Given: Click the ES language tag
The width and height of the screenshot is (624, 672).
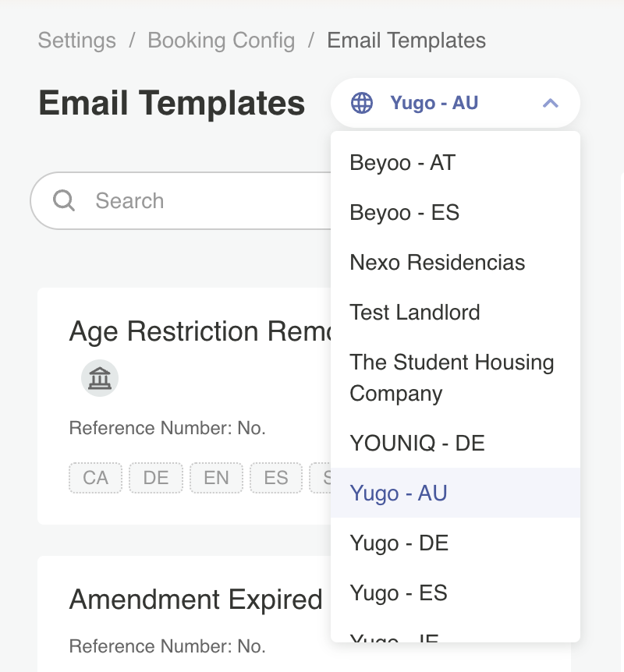Looking at the screenshot, I should pos(276,478).
